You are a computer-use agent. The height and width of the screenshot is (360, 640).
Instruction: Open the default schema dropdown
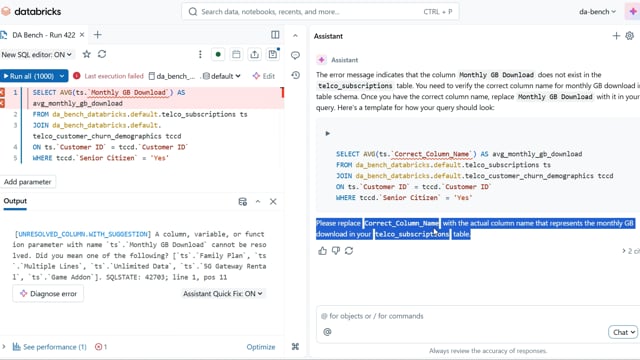[x=222, y=76]
